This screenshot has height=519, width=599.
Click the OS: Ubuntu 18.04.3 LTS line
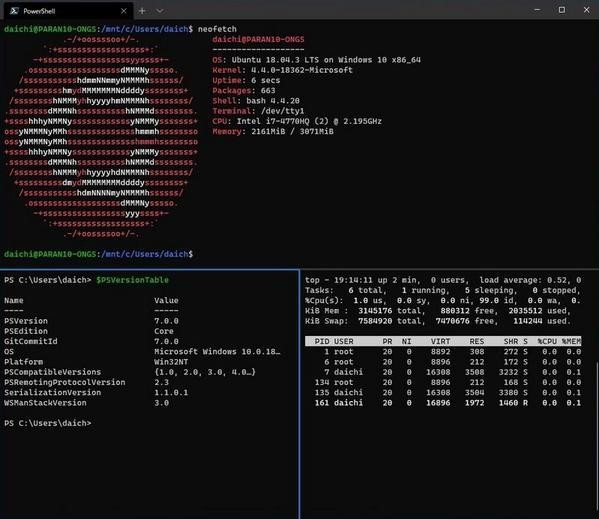pos(316,60)
